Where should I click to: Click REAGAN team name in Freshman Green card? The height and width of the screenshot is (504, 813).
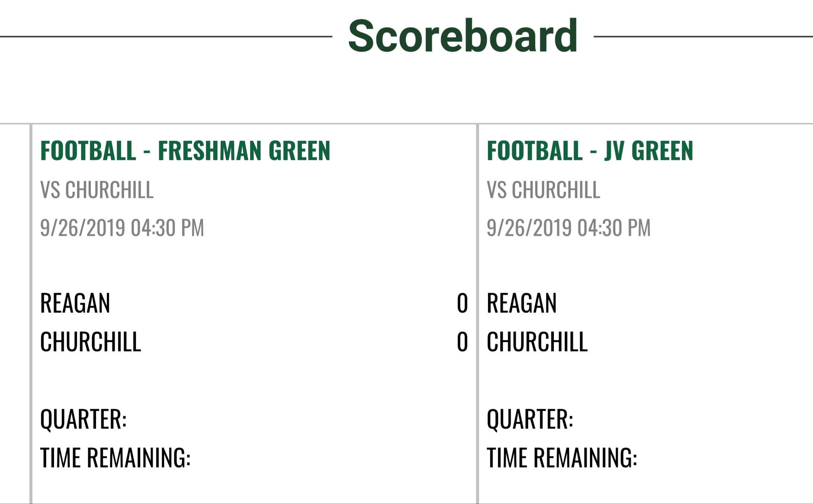pyautogui.click(x=75, y=303)
